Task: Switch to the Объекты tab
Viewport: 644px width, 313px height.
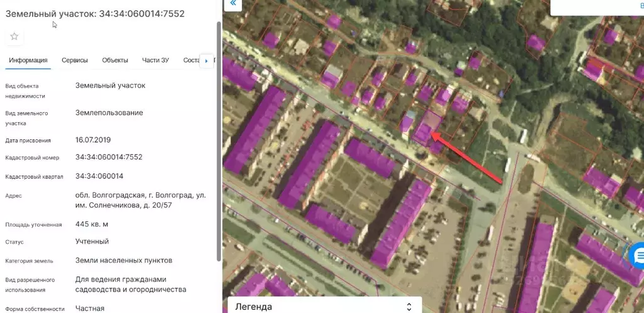Action: coord(115,60)
